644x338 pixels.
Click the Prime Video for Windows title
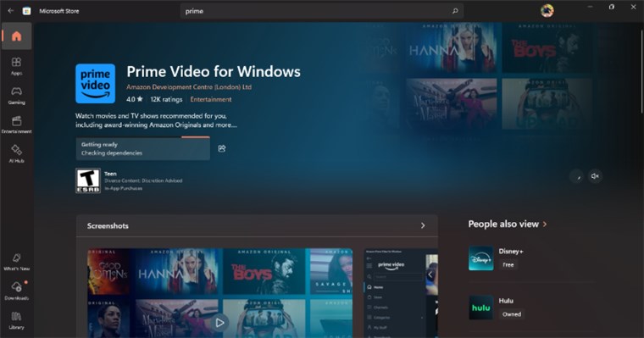[214, 71]
